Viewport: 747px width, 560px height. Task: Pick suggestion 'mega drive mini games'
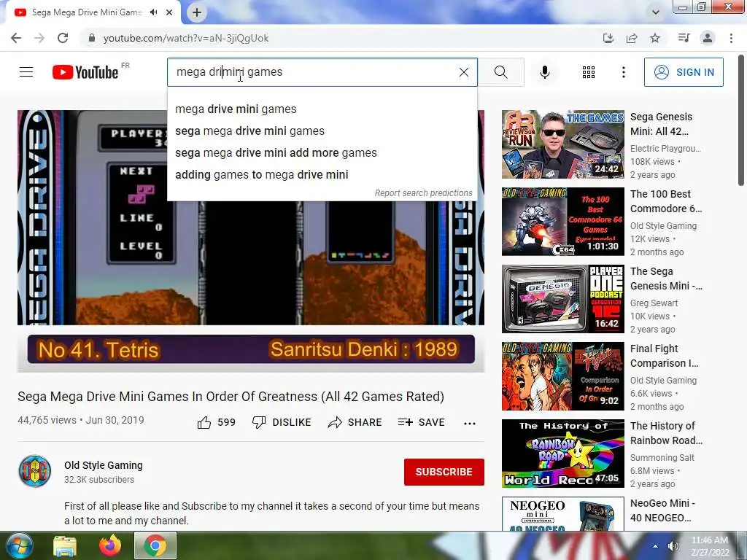click(x=322, y=109)
